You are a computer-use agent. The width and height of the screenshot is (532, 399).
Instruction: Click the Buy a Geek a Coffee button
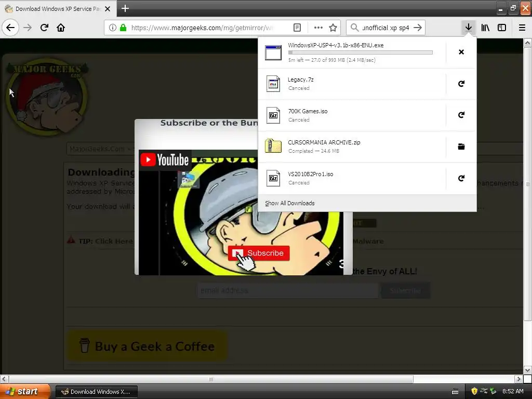147,347
